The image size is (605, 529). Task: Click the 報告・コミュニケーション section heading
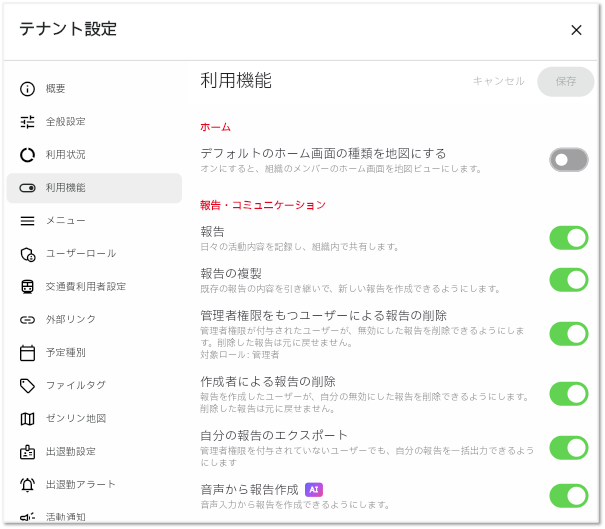[263, 205]
